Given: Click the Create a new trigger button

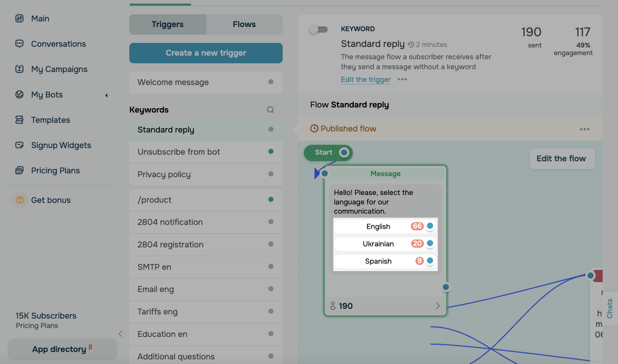Looking at the screenshot, I should coord(206,53).
